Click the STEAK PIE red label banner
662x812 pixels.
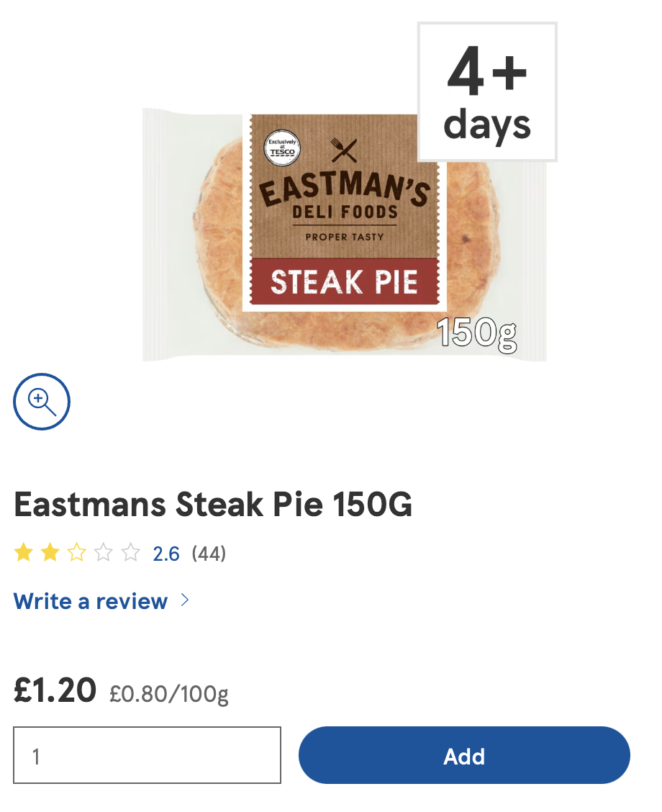[344, 281]
